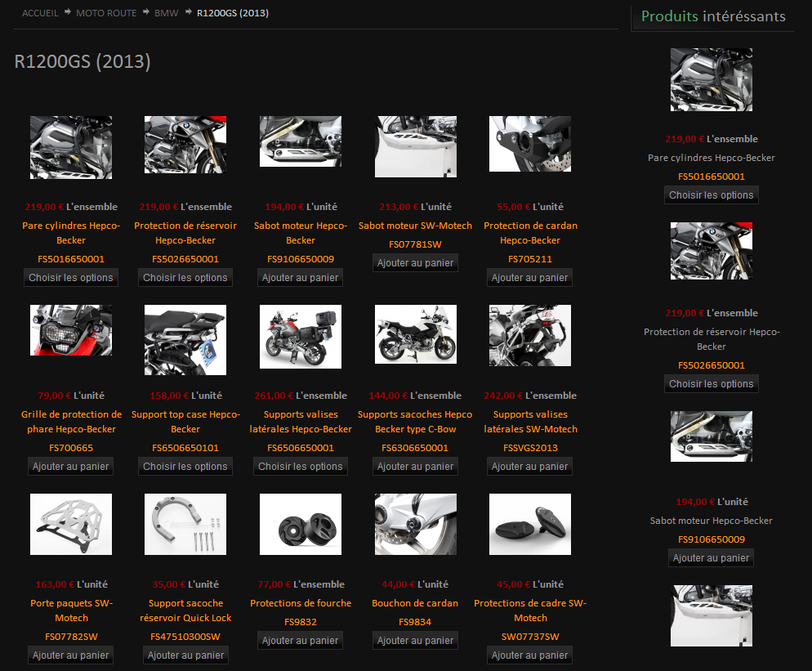The image size is (812, 671).
Task: Open Sabot moteur Hepco-Becker thumbnail in main grid
Action: pyautogui.click(x=301, y=141)
